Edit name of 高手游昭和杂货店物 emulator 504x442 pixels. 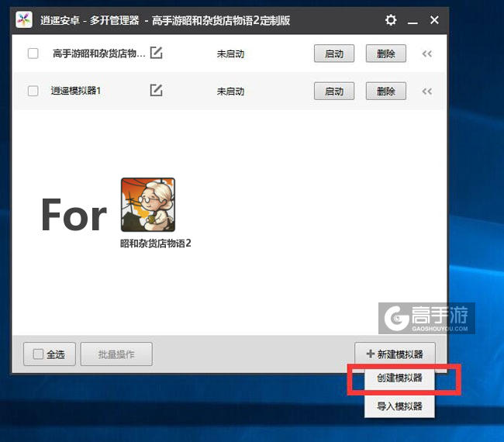coord(156,53)
